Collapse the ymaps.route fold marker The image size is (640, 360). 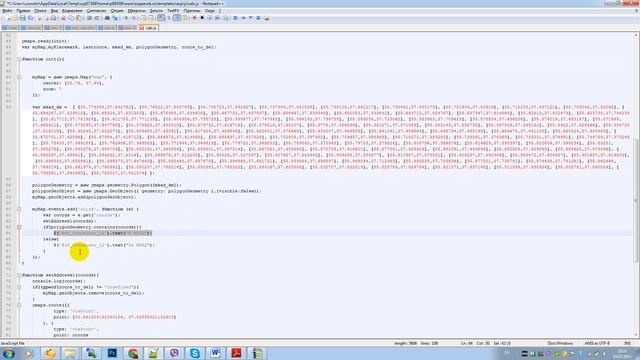pos(19,305)
